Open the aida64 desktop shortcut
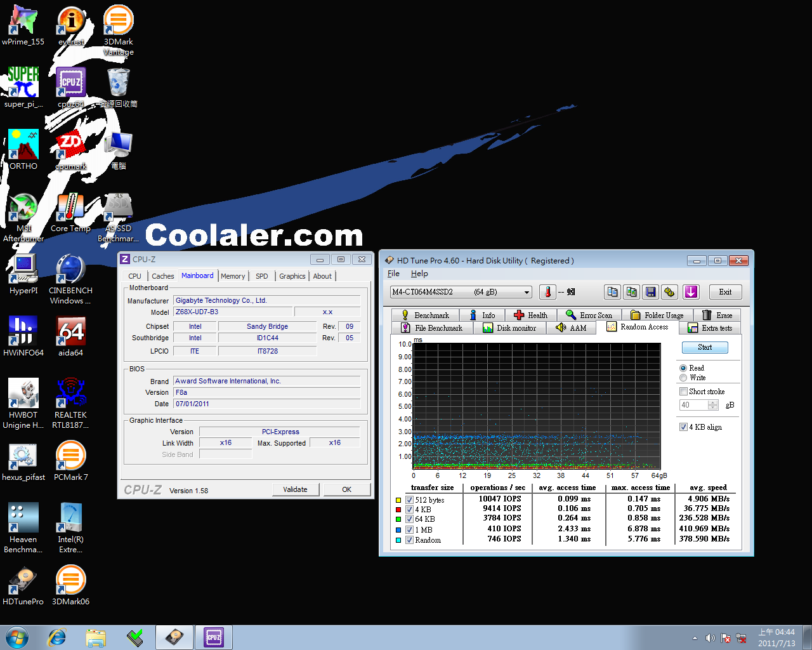The image size is (812, 650). point(71,336)
